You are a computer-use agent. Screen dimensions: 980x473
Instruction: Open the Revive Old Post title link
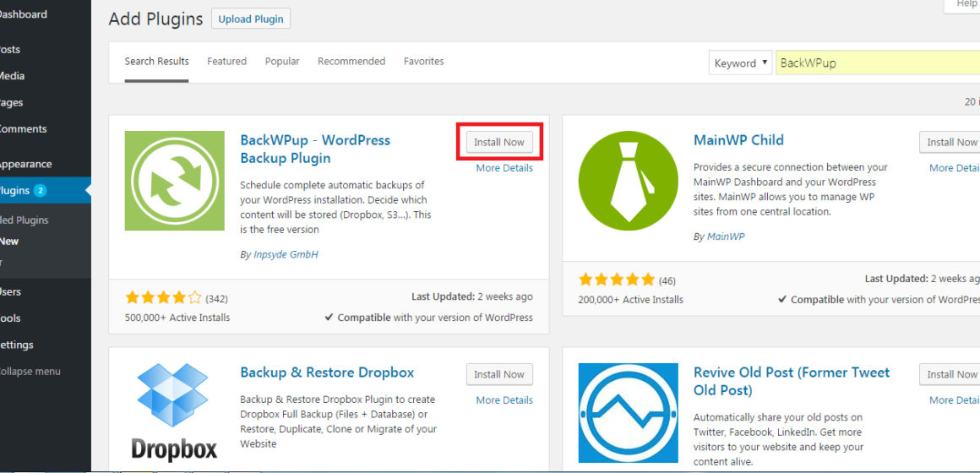pyautogui.click(x=792, y=381)
